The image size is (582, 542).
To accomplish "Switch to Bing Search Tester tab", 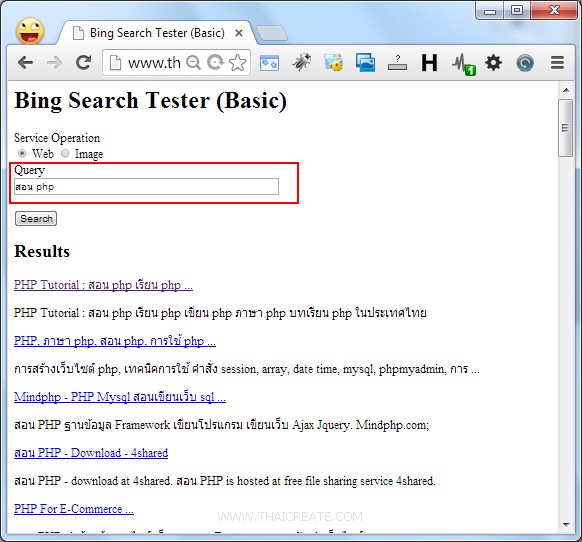I will click(x=157, y=33).
